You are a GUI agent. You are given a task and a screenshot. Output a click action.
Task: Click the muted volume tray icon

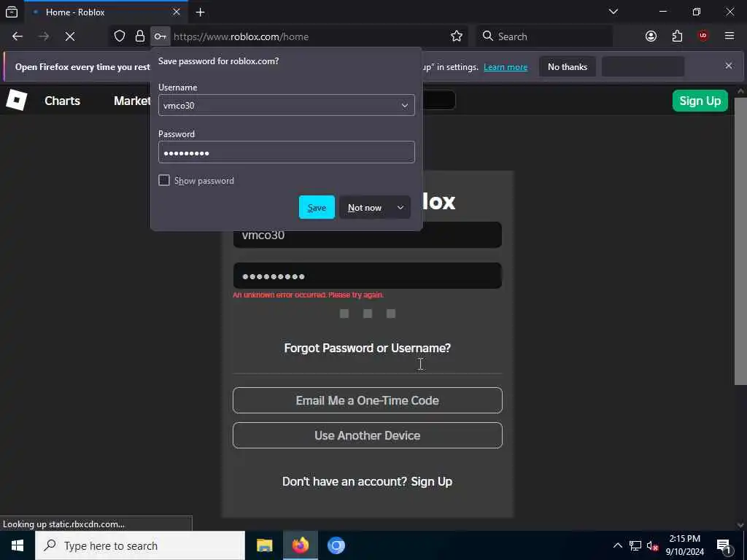[x=652, y=545]
